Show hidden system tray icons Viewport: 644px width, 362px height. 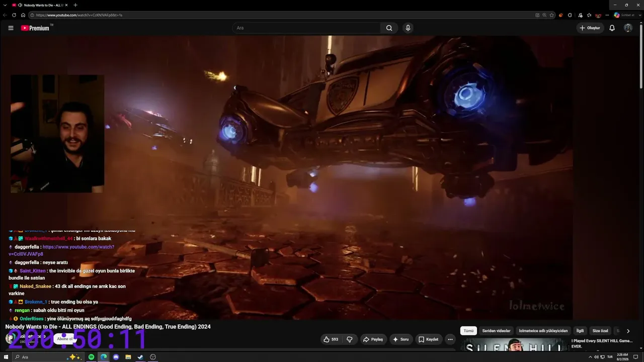click(x=589, y=357)
